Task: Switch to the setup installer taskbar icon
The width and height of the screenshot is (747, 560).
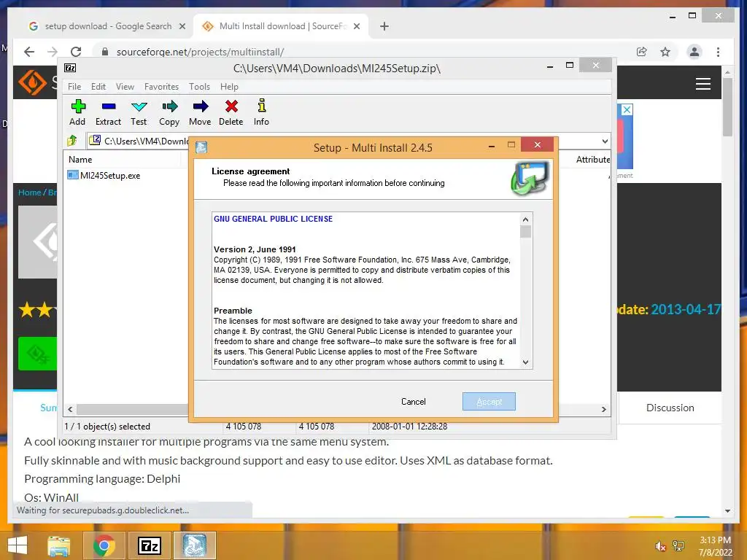Action: pyautogui.click(x=194, y=545)
